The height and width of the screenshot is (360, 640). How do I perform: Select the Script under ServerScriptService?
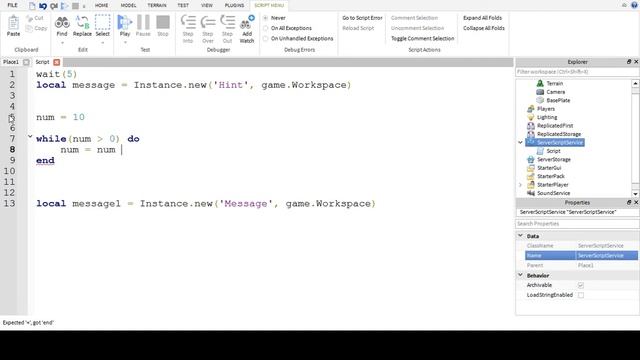click(x=553, y=151)
